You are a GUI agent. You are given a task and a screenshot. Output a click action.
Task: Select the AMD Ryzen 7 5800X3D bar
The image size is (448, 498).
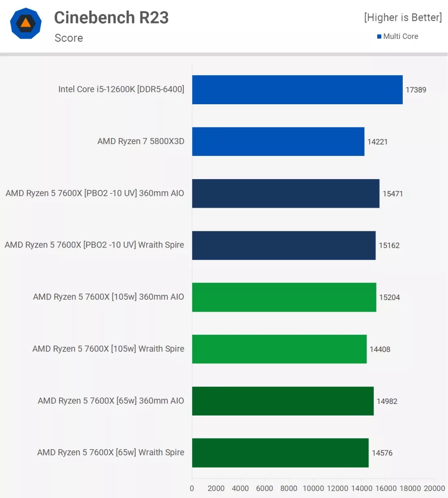point(278,141)
